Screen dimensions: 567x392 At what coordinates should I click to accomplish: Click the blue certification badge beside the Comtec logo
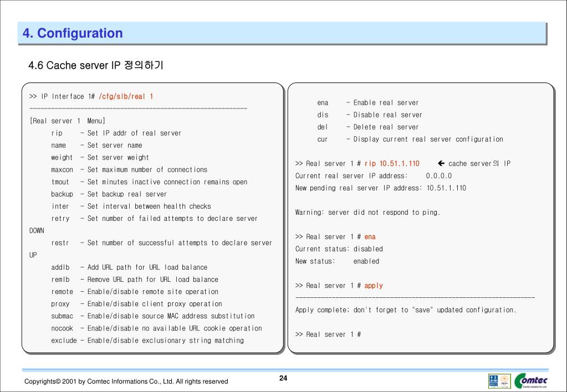[x=493, y=381]
